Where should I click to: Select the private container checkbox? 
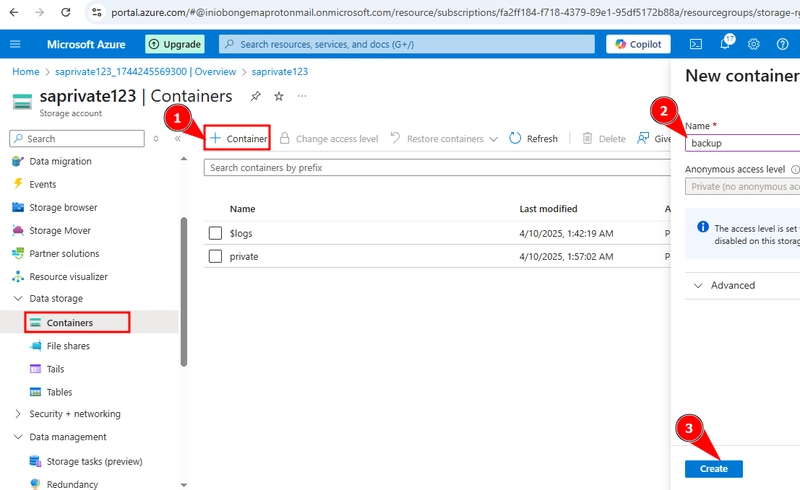(215, 256)
